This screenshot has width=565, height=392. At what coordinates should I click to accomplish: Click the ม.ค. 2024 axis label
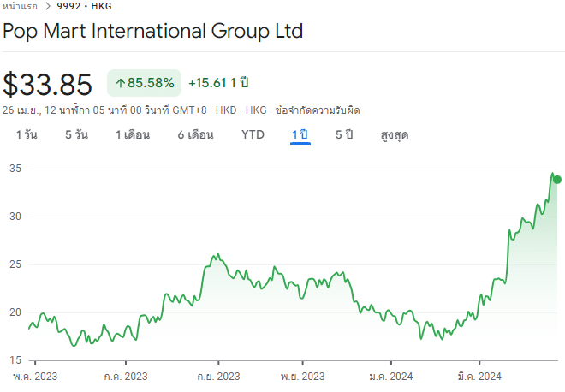pyautogui.click(x=391, y=377)
